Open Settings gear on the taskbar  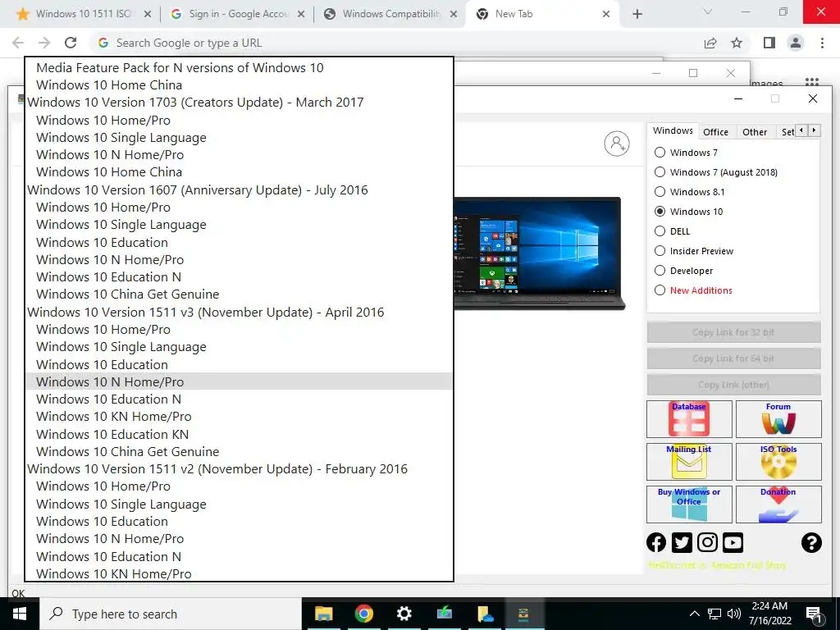point(404,614)
